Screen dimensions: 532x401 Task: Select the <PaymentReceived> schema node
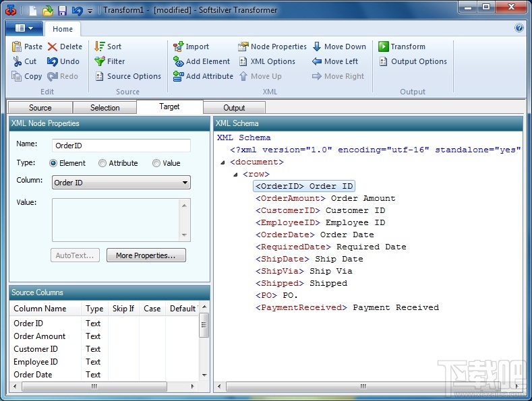click(347, 307)
